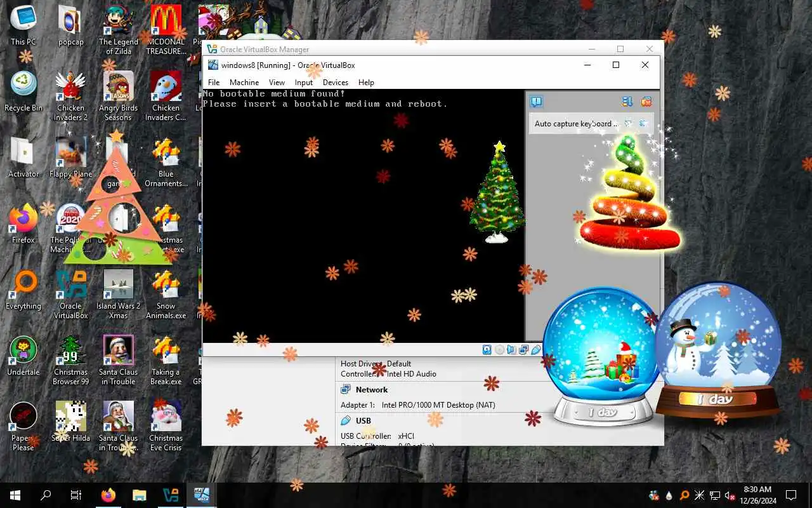Click hard disk activity indicator in VM status bar
The height and width of the screenshot is (508, 812).
pyautogui.click(x=487, y=350)
